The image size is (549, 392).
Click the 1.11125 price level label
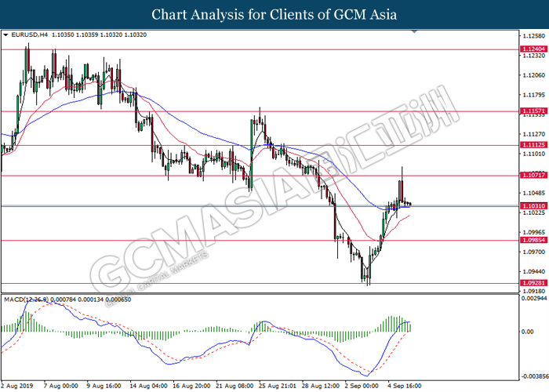pyautogui.click(x=533, y=144)
